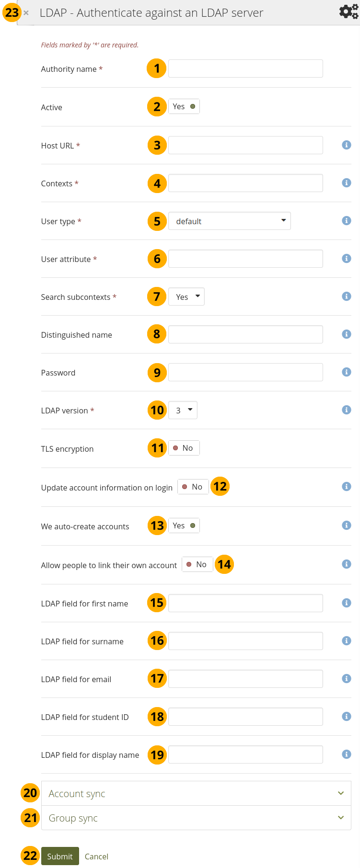Image resolution: width=360 pixels, height=868 pixels.
Task: Click the help icon beside Host URL
Action: (x=346, y=145)
